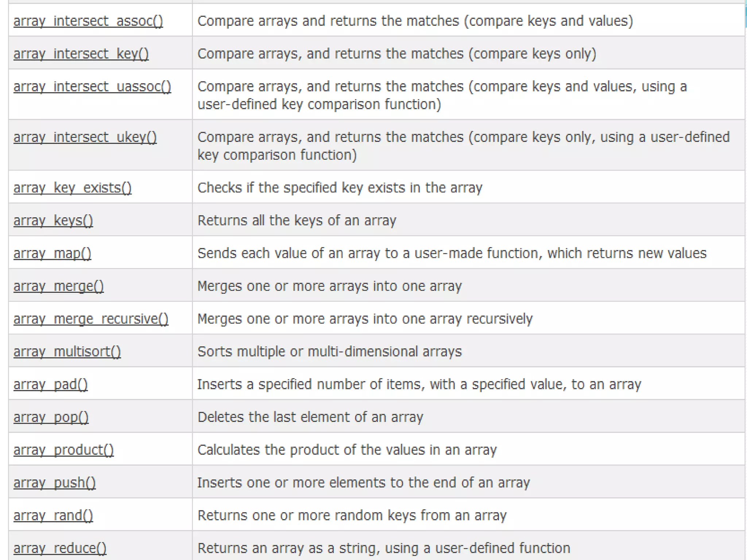Follow the array_reduce() link
747x560 pixels.
60,548
